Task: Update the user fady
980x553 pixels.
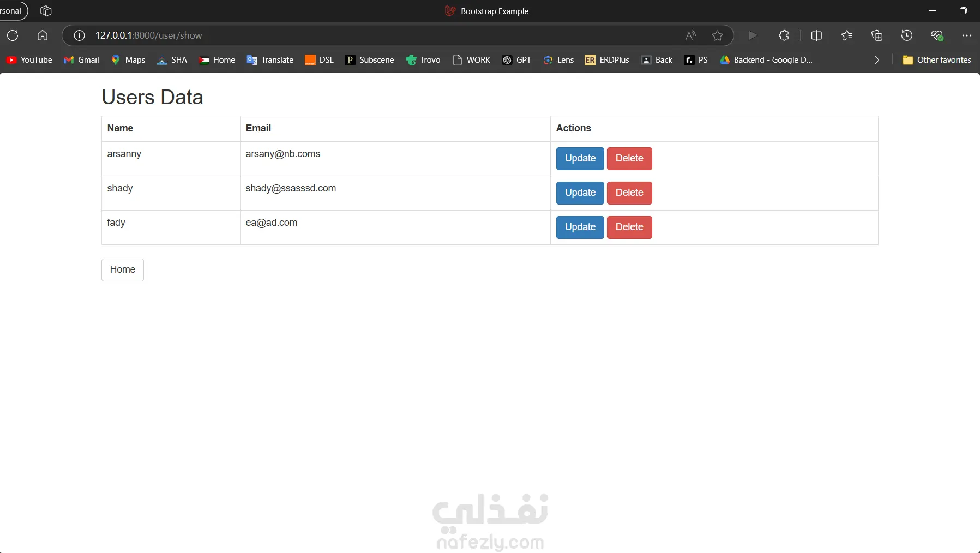Action: point(579,227)
